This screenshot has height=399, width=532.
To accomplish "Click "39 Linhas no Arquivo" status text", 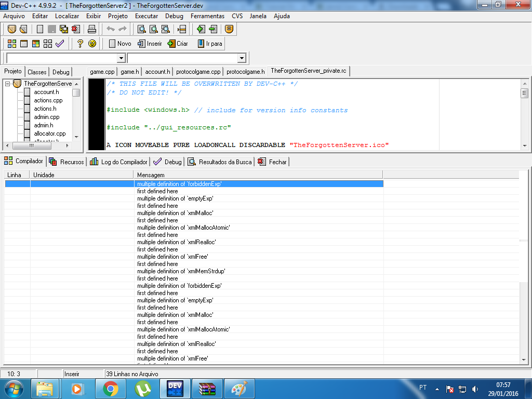I will point(132,374).
